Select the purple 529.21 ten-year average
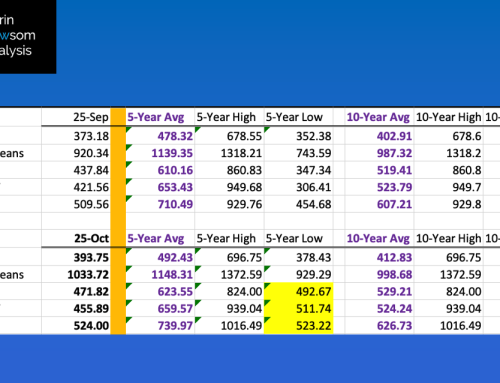 click(379, 291)
